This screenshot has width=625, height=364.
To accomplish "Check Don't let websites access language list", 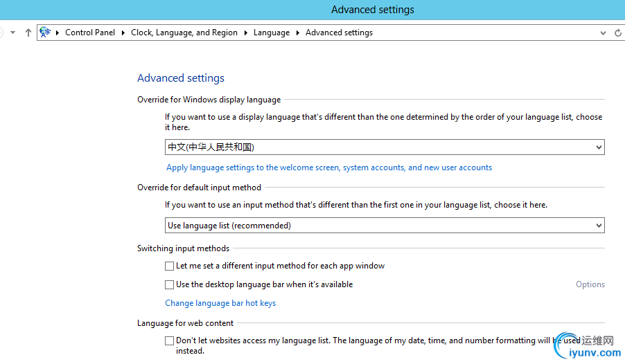I will pyautogui.click(x=170, y=340).
